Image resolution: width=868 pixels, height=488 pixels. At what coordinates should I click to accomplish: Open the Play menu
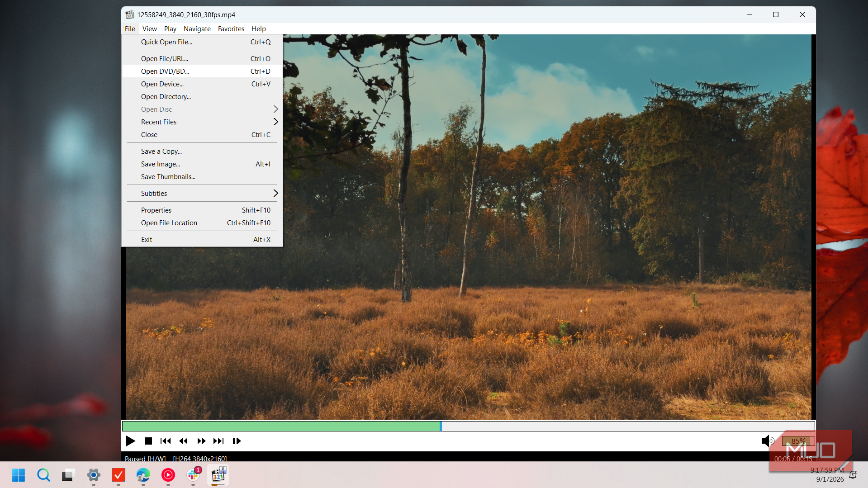170,28
